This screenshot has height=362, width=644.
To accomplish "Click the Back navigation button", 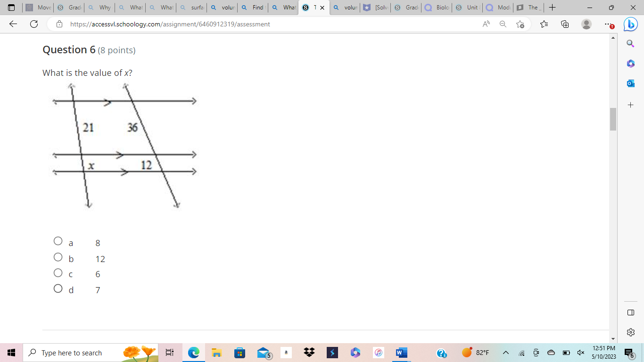I will coord(13,24).
